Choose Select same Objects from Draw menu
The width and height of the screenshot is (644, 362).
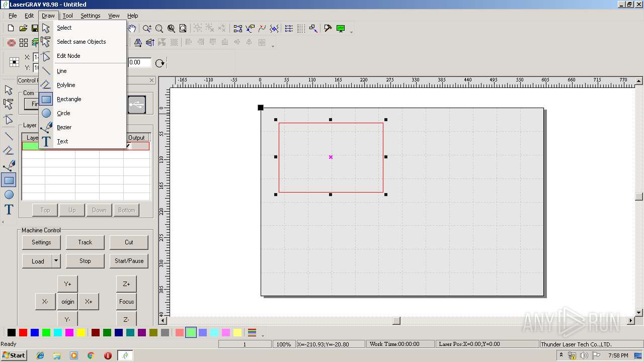tap(83, 42)
